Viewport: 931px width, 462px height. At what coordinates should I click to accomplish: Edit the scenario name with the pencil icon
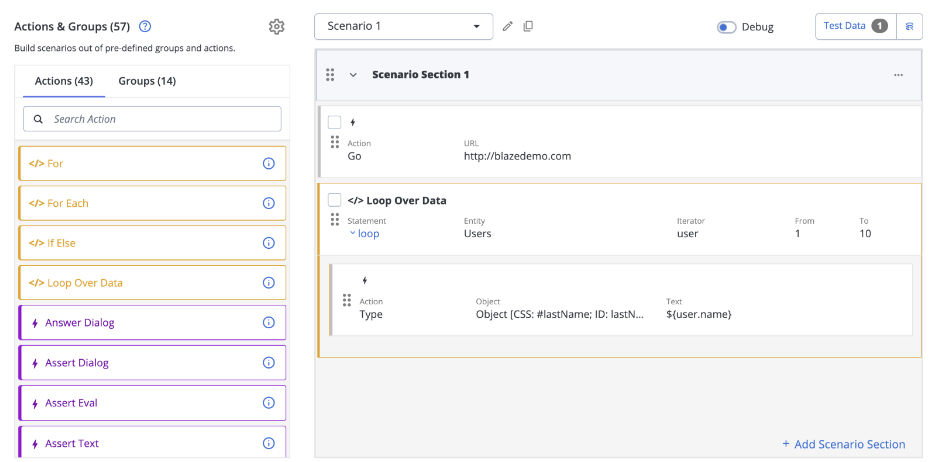point(508,26)
